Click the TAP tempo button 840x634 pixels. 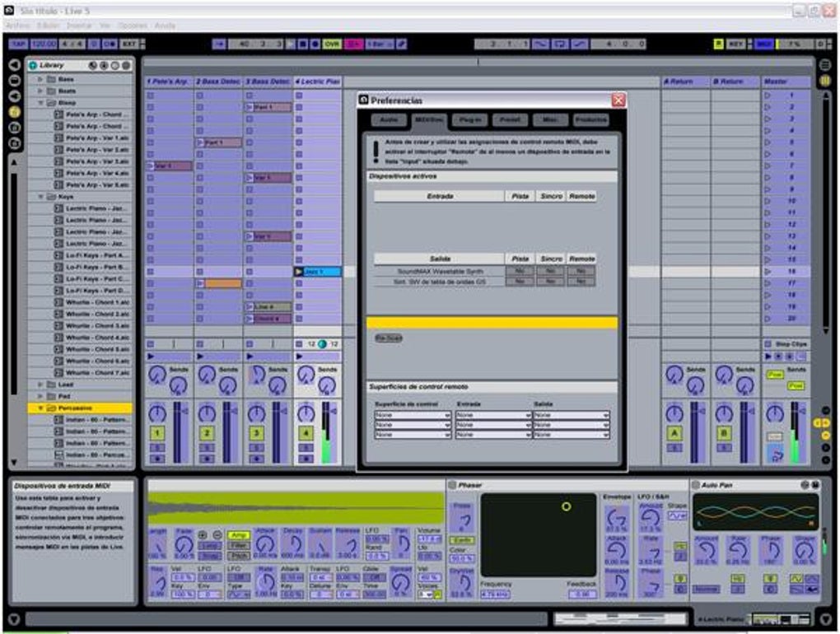coord(17,44)
